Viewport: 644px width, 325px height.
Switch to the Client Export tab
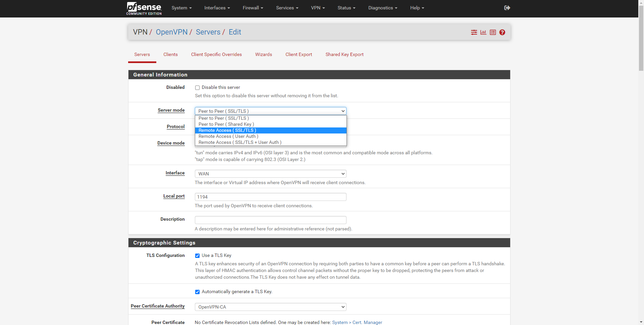pos(299,54)
